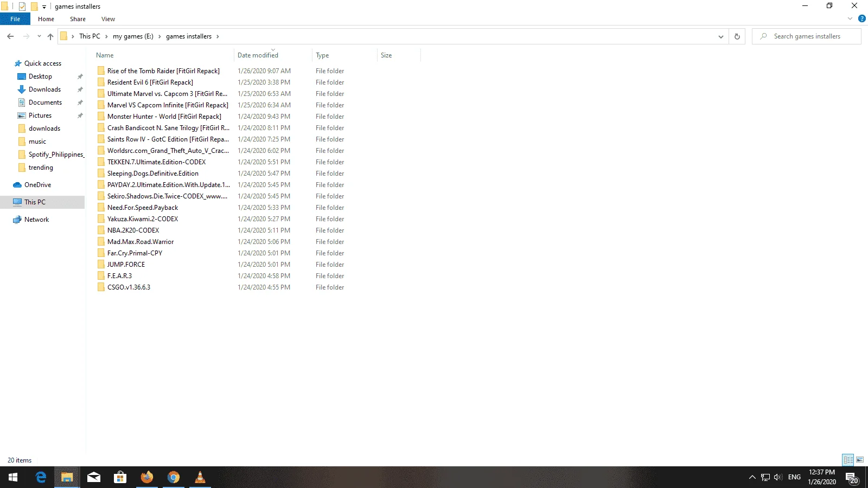Expand the address bar history dropdown
Screen dimensions: 868x488
point(721,36)
